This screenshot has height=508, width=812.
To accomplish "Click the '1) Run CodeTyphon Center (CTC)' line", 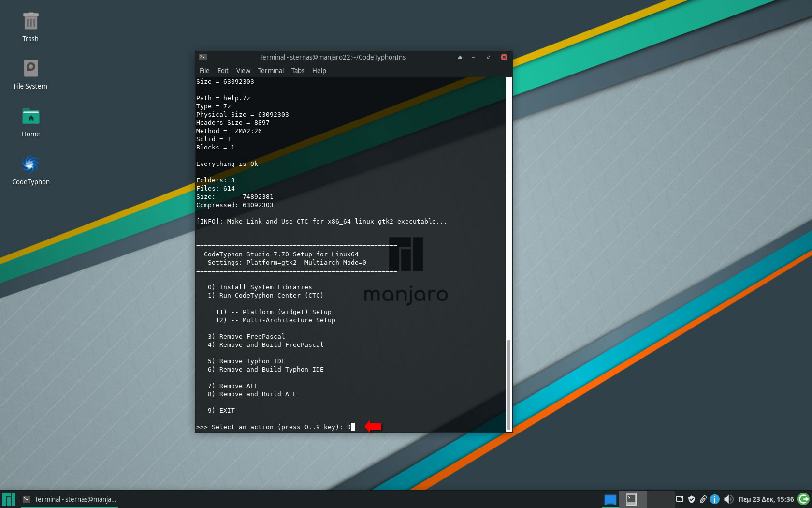I will 266,295.
